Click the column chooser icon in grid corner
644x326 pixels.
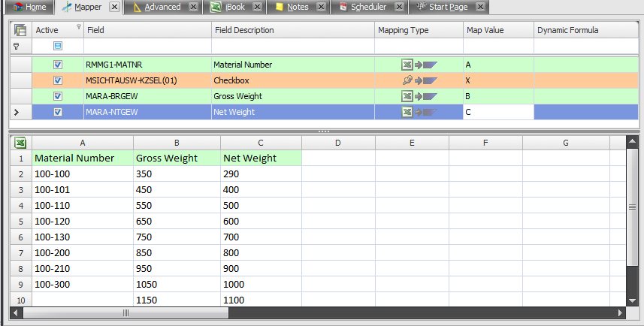coord(20,30)
